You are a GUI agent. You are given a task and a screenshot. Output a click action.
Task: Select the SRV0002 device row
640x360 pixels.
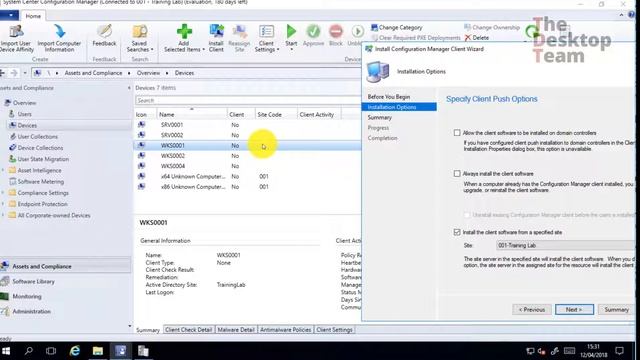tap(248, 135)
